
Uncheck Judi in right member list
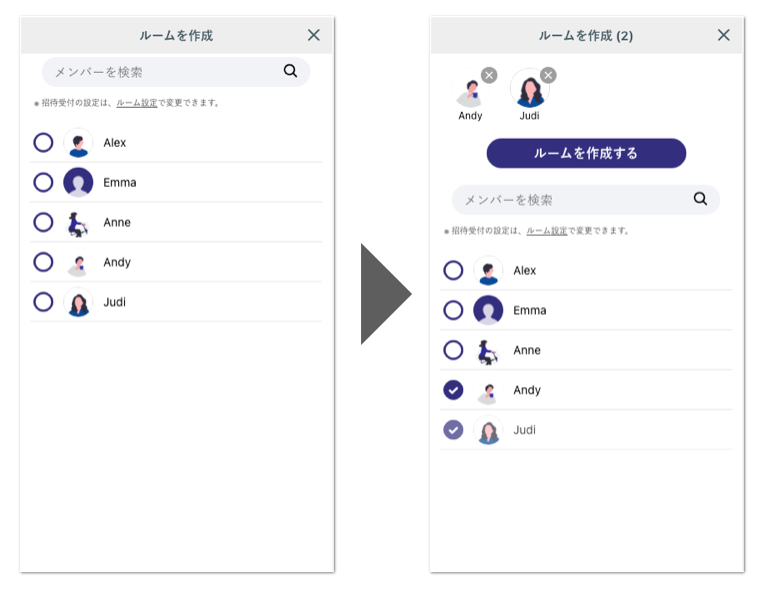click(x=453, y=430)
